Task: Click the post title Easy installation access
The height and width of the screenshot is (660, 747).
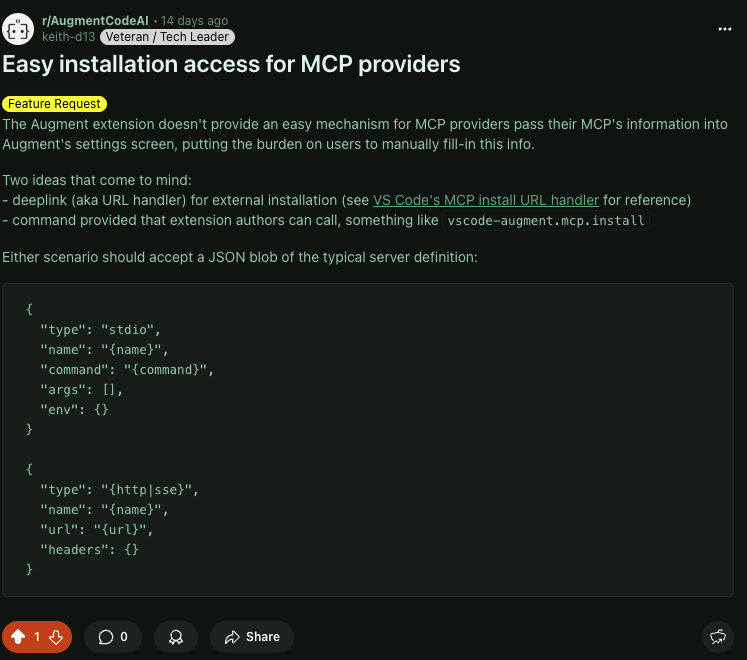Action: (231, 64)
